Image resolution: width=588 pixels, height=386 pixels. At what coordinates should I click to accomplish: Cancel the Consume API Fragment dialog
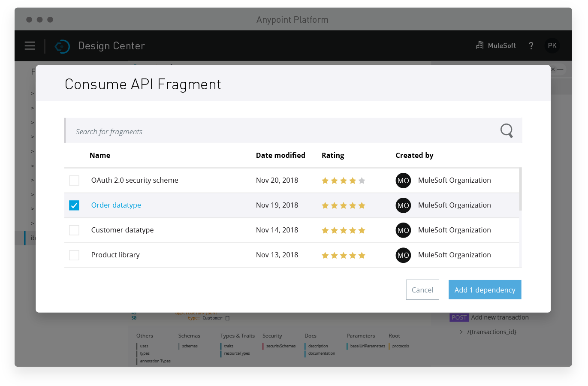point(422,289)
